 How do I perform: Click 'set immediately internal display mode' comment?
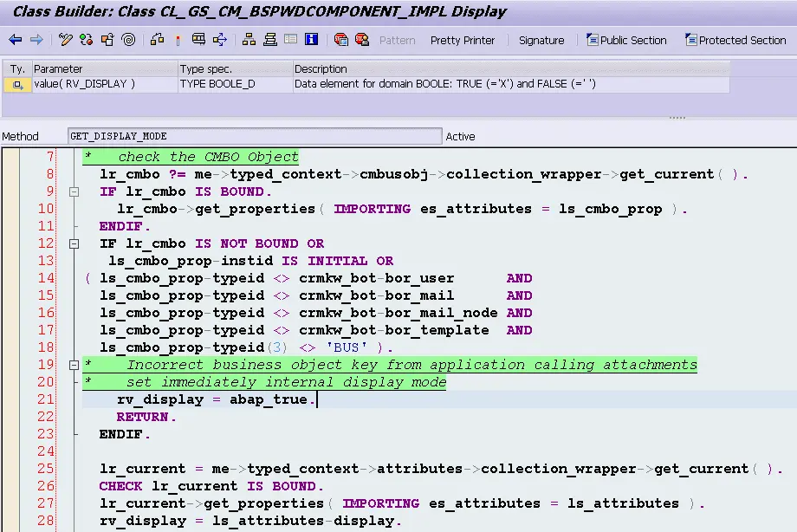287,382
